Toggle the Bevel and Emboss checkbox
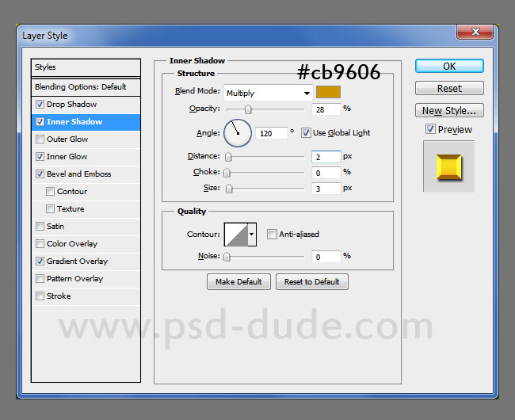The image size is (515, 420). (40, 174)
